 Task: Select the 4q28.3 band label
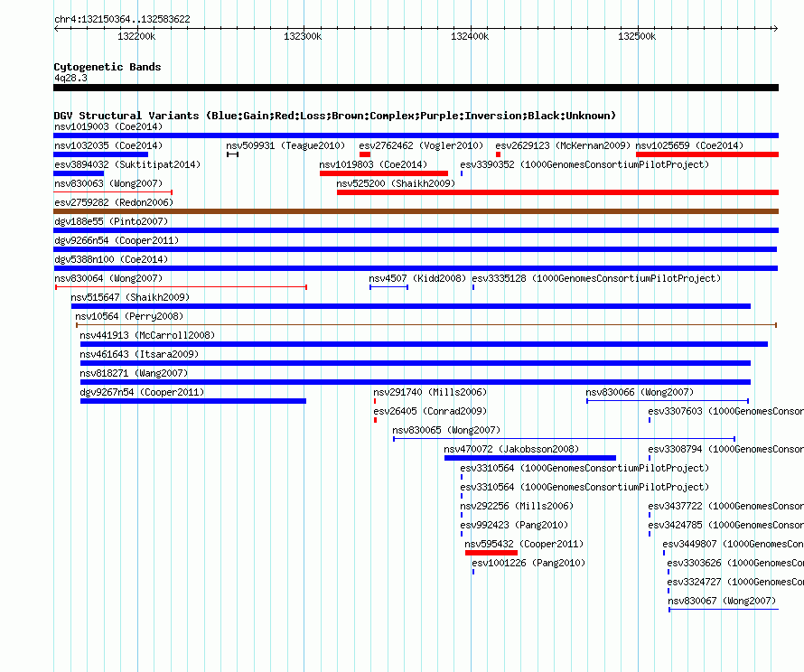click(x=70, y=78)
